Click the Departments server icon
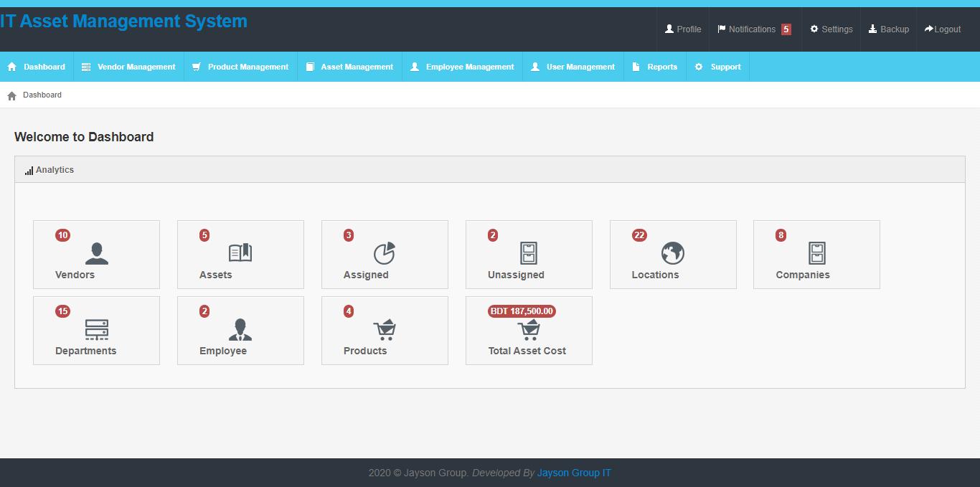This screenshot has height=487, width=980. tap(96, 329)
